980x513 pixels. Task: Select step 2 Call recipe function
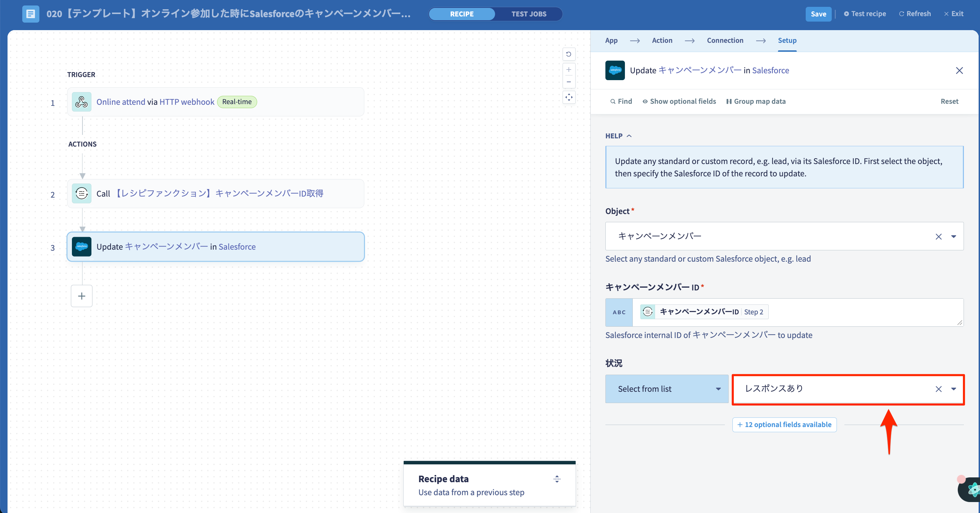point(216,193)
